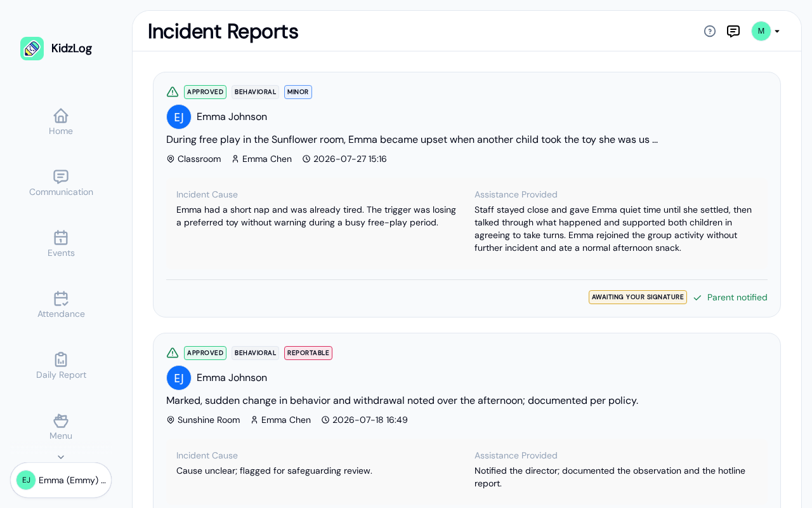Click warning icon on the Minor incident
The height and width of the screenshot is (508, 812).
(x=173, y=92)
